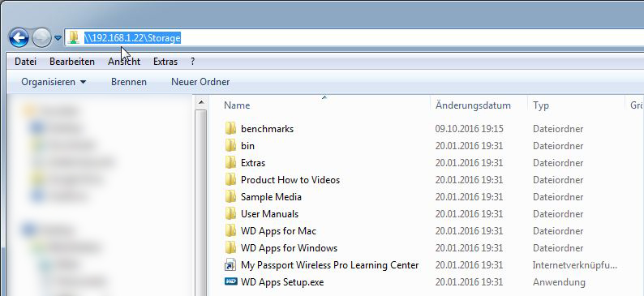Select the User Manuals folder icon
644x296 pixels.
(230, 213)
